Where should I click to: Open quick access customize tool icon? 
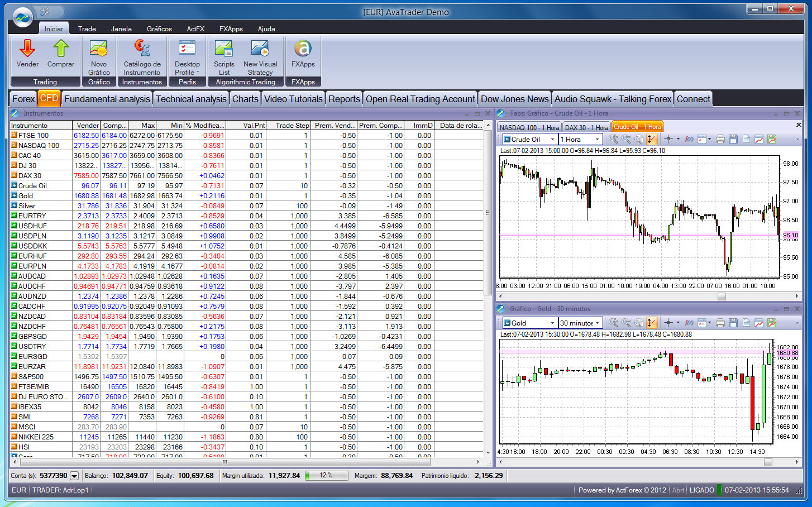(x=45, y=12)
